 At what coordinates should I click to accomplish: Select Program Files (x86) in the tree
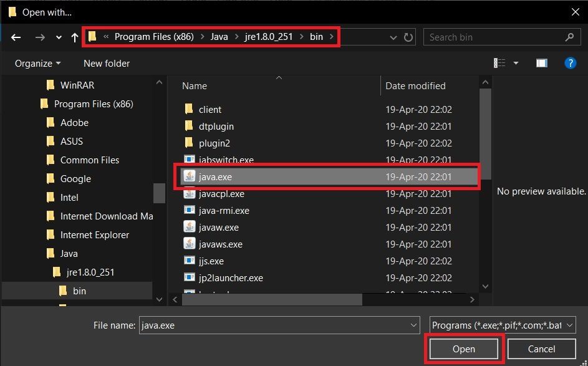(x=86, y=104)
